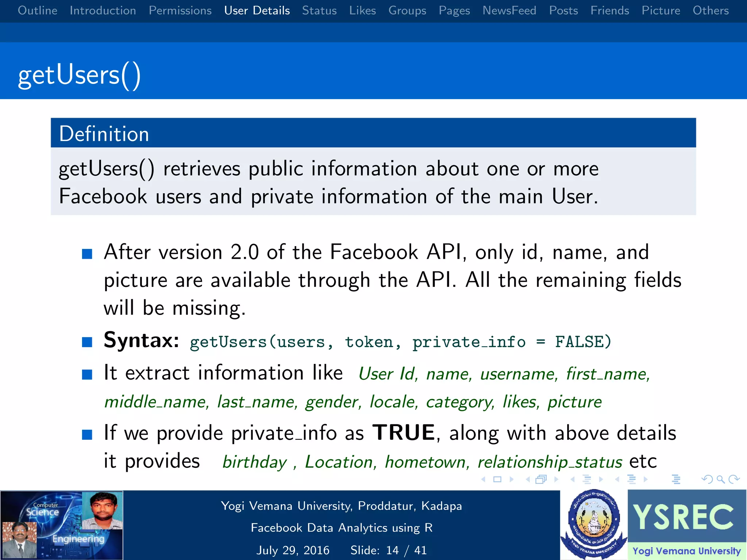Click next section arrow in navigation symbols
The image size is (747, 560).
(646, 479)
